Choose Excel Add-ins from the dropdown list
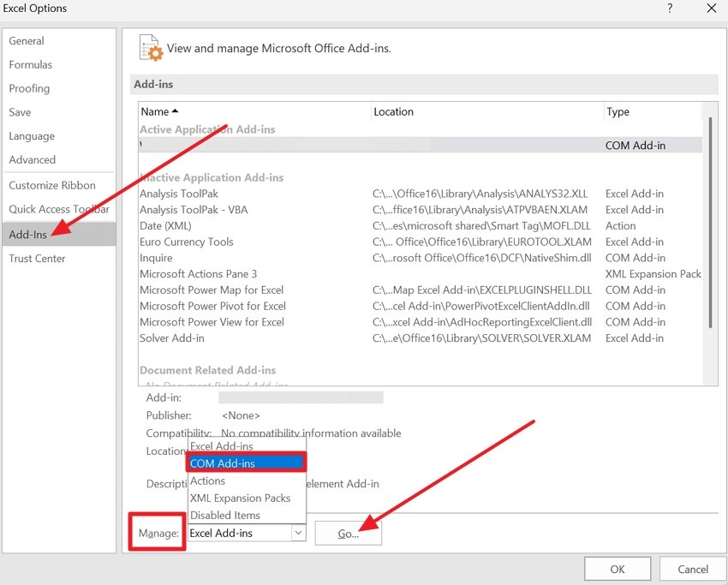Viewport: 728px width, 585px height. (x=247, y=446)
